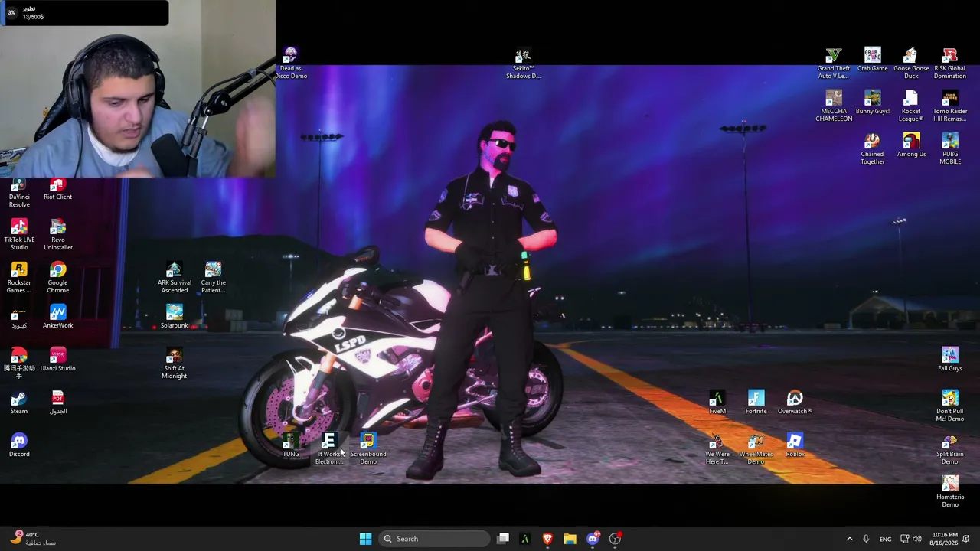Open Brave browser from the taskbar
The image size is (980, 551).
click(547, 539)
